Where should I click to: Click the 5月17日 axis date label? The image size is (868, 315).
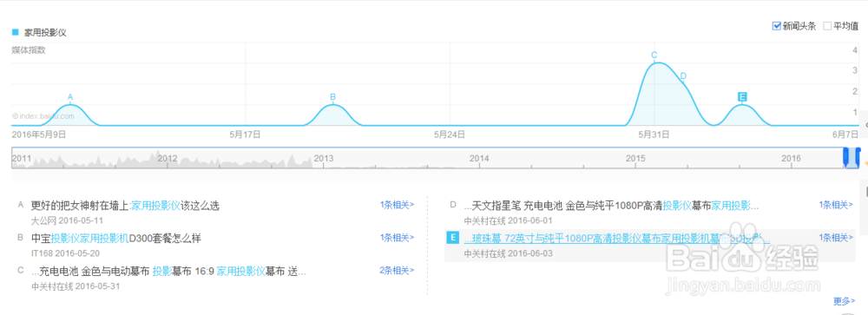(246, 134)
